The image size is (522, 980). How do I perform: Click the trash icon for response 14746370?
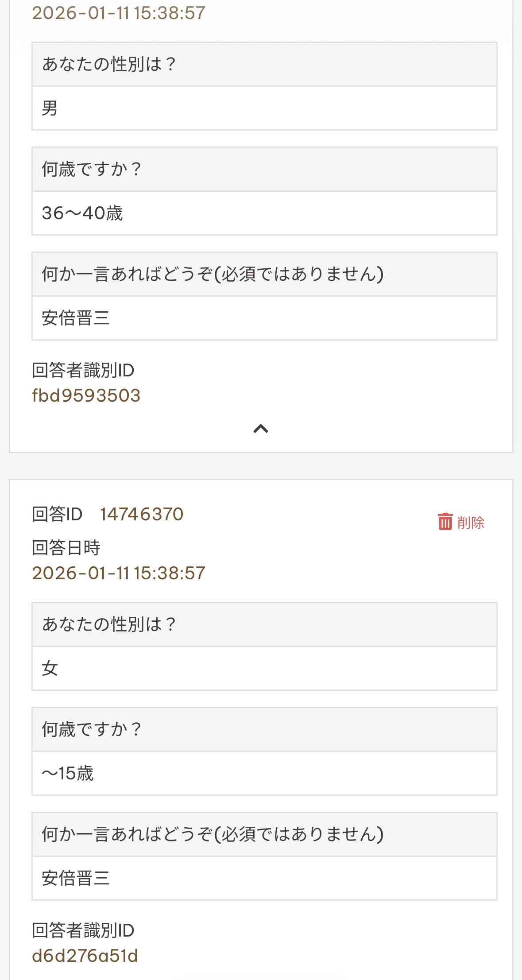445,522
